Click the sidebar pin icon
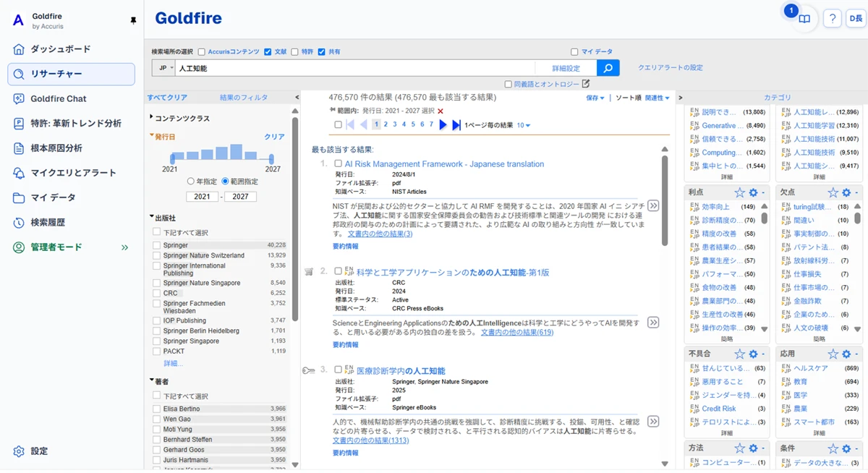Image resolution: width=868 pixels, height=473 pixels. (133, 21)
